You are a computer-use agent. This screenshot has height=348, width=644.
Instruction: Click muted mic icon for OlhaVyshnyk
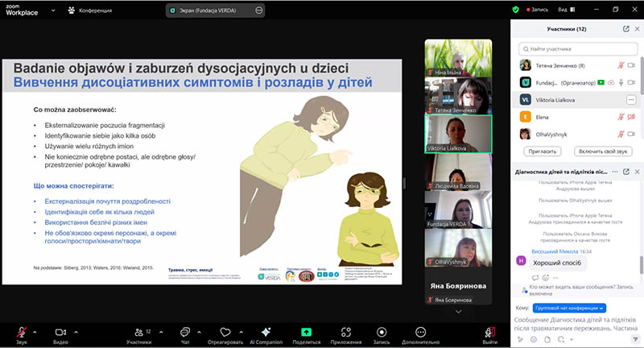pyautogui.click(x=621, y=134)
